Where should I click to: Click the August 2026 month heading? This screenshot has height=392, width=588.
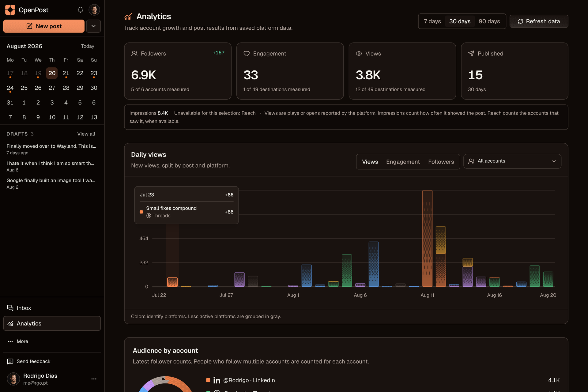[x=24, y=46]
